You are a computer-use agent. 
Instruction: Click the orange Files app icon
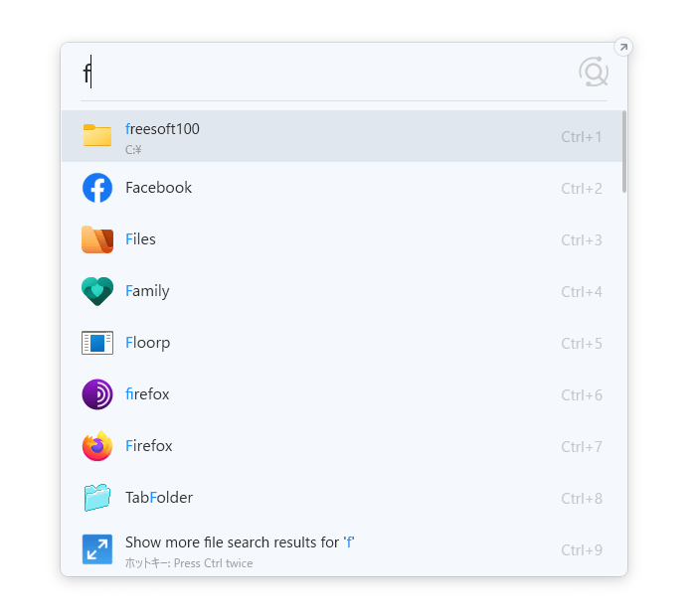[x=97, y=239]
